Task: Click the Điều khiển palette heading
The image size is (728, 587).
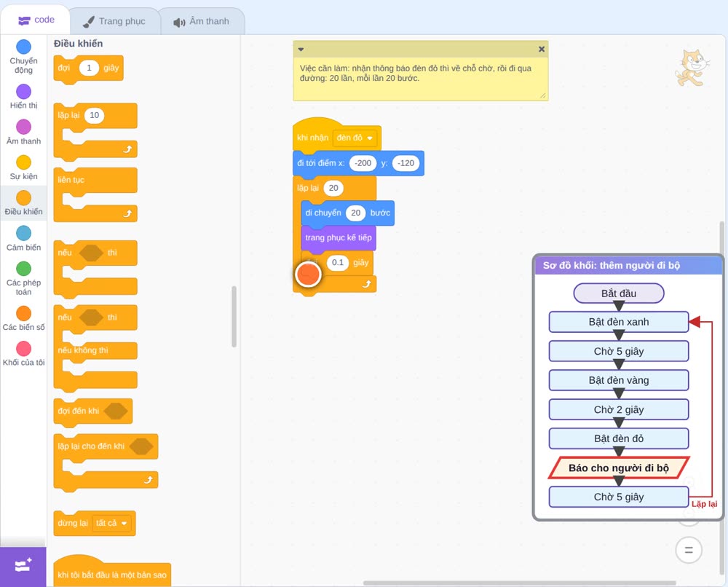Action: tap(78, 44)
